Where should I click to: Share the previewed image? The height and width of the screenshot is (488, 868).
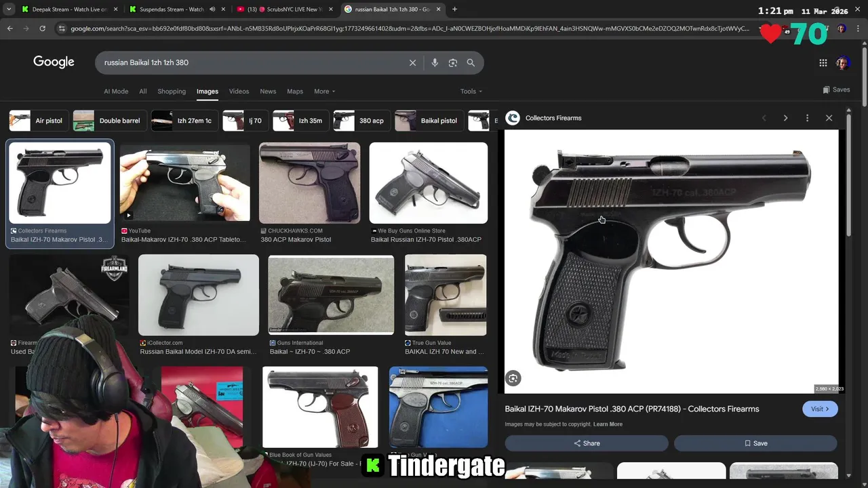pyautogui.click(x=587, y=443)
